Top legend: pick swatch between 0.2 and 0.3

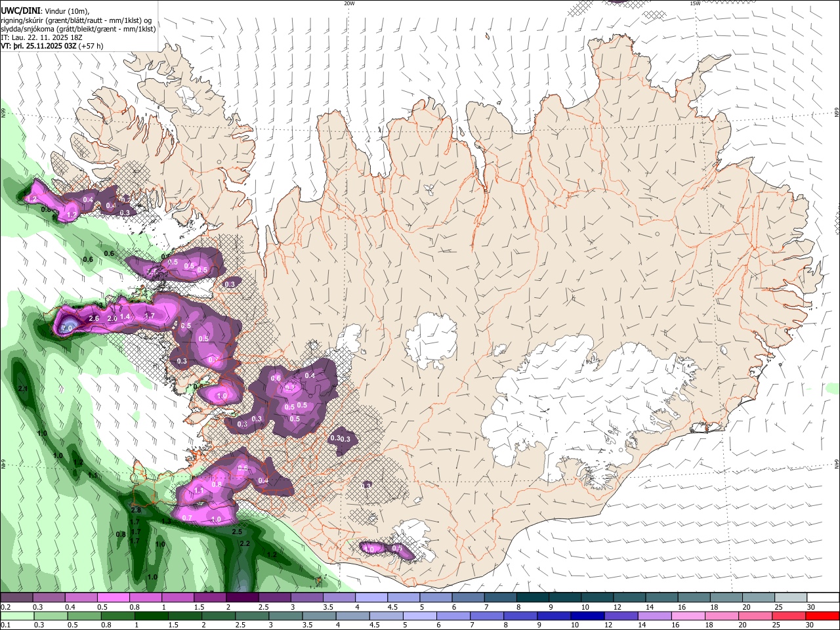pyautogui.click(x=16, y=598)
